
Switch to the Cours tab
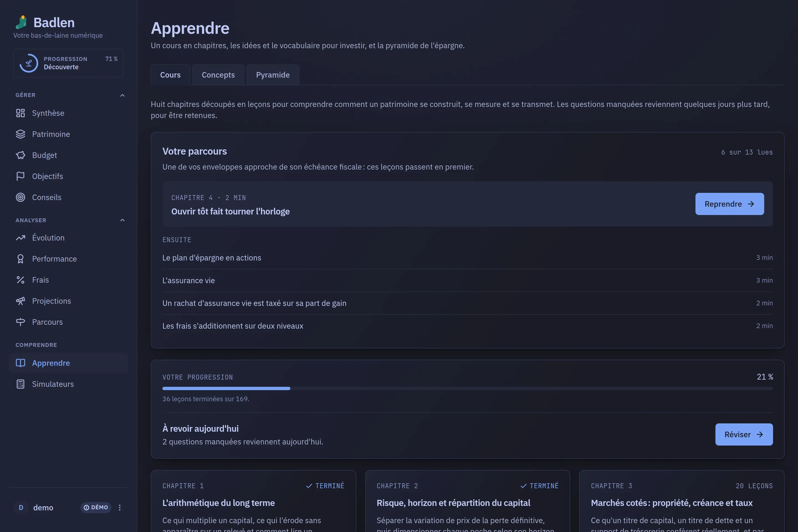(170, 75)
